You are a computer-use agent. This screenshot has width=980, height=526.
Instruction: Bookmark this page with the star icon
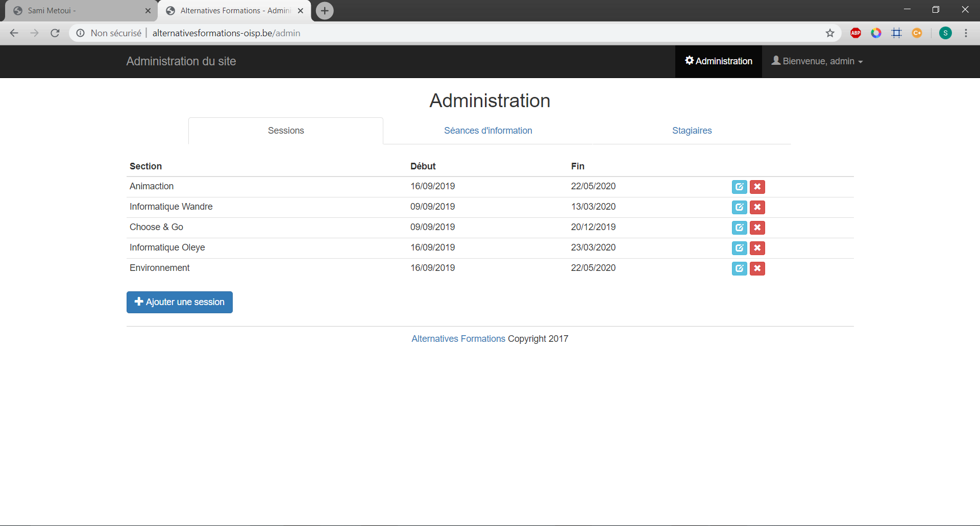click(x=830, y=33)
